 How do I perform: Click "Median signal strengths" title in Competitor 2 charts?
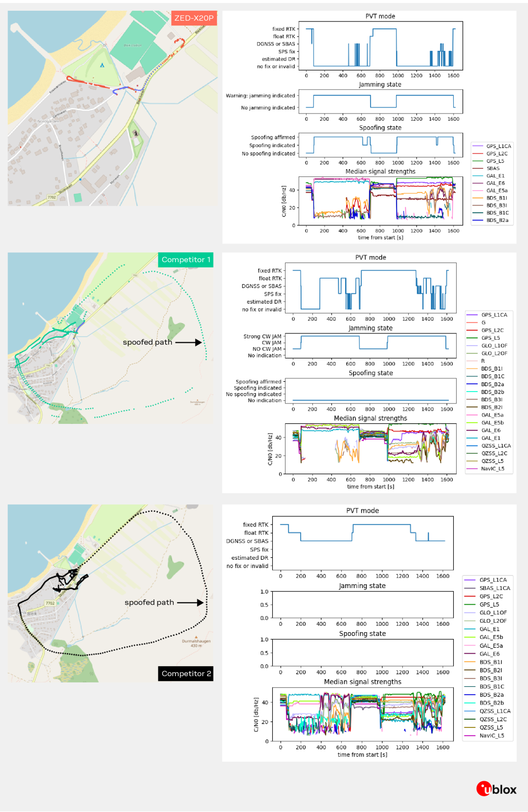pyautogui.click(x=363, y=682)
